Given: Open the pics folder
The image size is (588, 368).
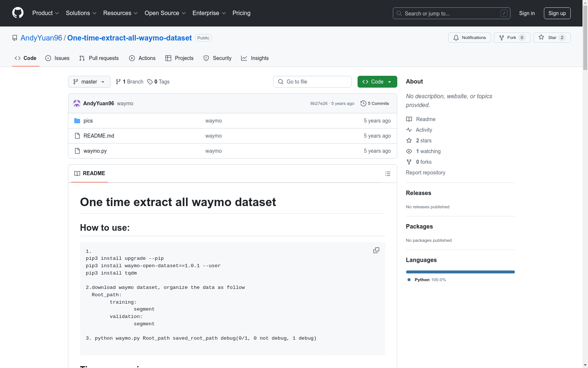Looking at the screenshot, I should coord(88,121).
